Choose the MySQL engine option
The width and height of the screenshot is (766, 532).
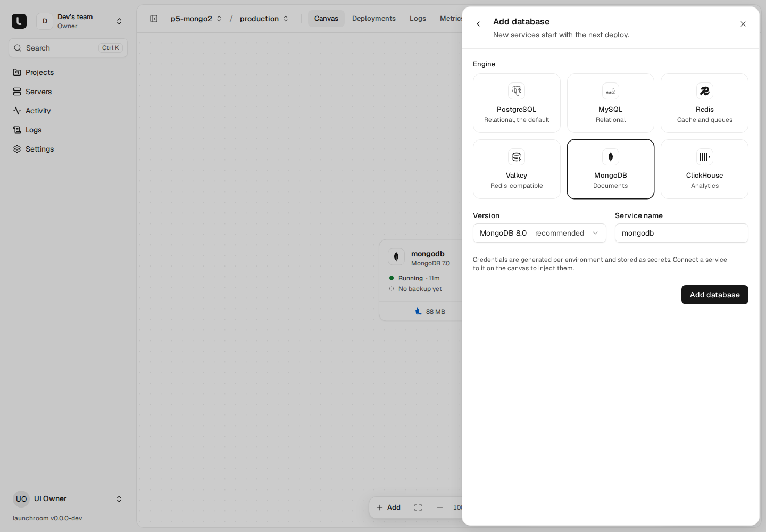pos(611,103)
